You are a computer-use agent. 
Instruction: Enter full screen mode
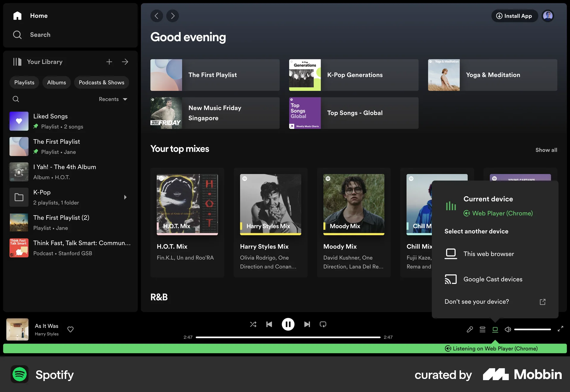point(560,329)
